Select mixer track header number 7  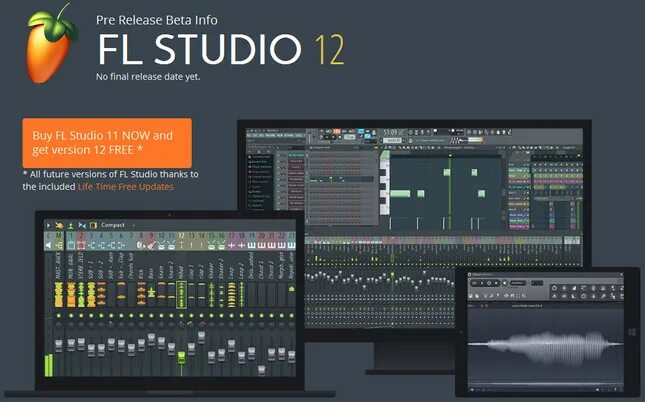pos(131,235)
